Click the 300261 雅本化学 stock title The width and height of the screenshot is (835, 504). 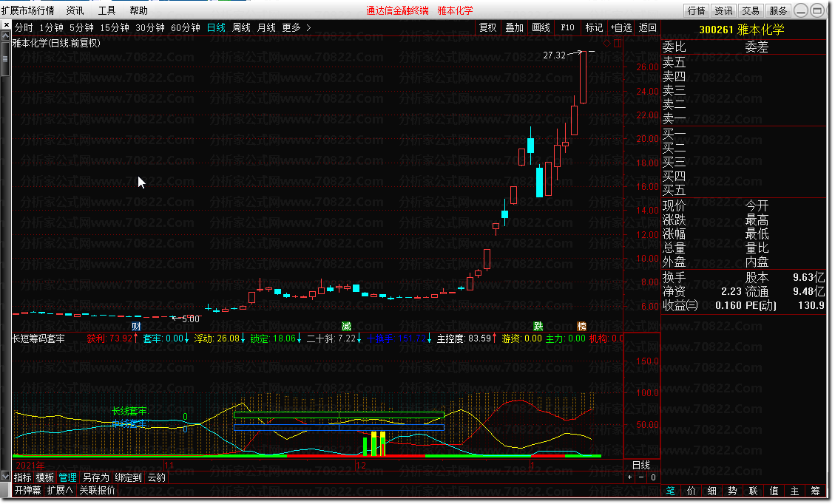[742, 30]
